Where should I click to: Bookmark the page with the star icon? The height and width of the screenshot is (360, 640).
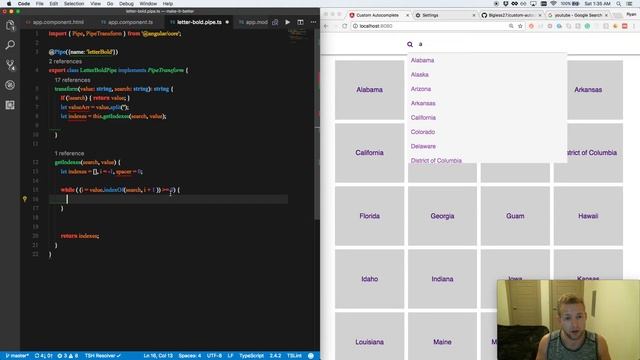[520, 26]
